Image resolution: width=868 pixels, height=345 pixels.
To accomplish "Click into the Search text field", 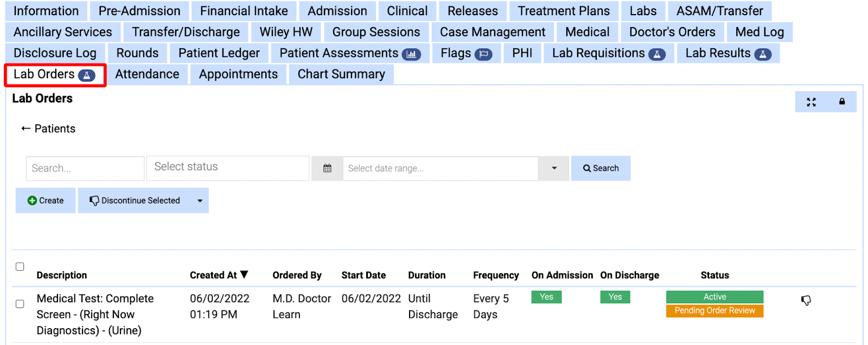I will click(85, 168).
